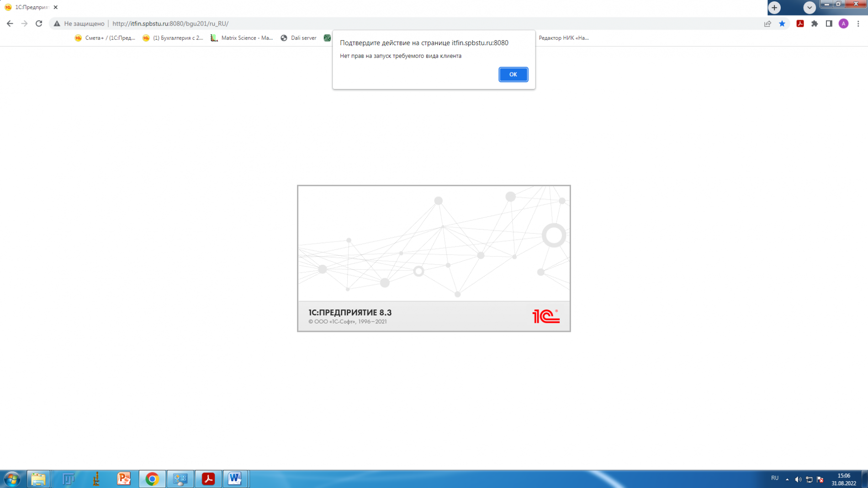Open the network status tray icon
The width and height of the screenshot is (868, 488).
point(809,479)
